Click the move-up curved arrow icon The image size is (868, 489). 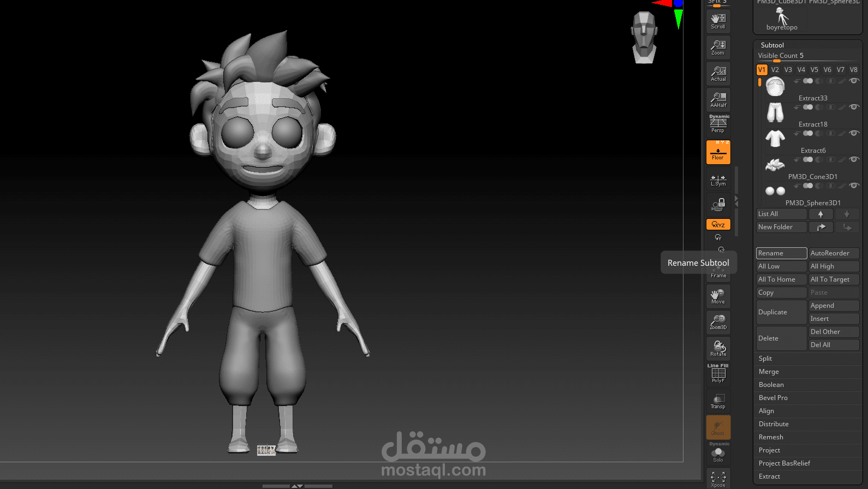pos(821,227)
